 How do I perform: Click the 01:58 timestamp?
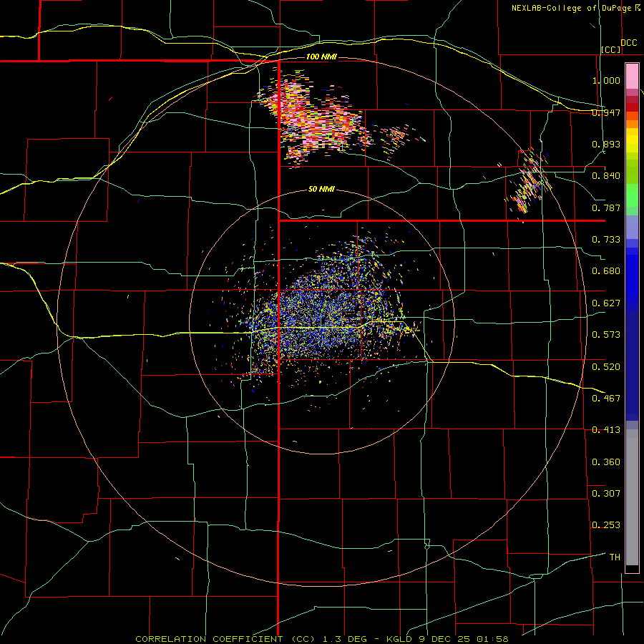click(492, 639)
